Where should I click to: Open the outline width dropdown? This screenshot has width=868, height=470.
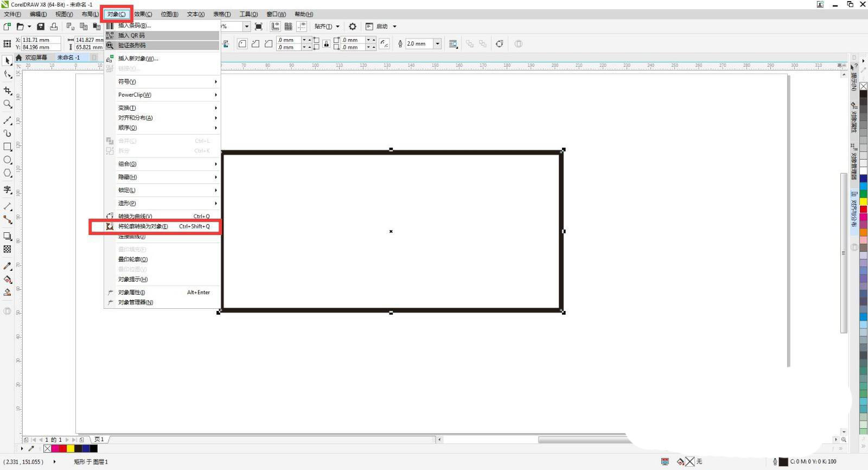[x=437, y=44]
